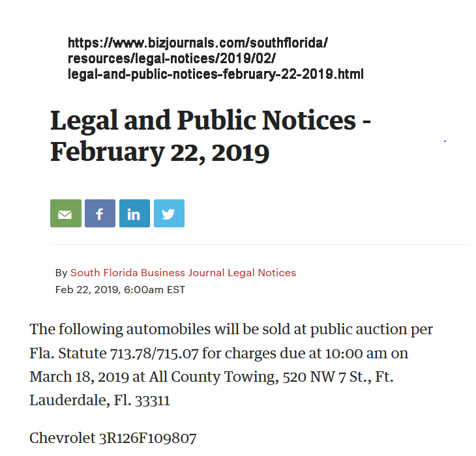Image resolution: width=476 pixels, height=456 pixels.
Task: Click the 'Feb 22, 2019, 6:00am EST' timestamp
Action: 120,290
